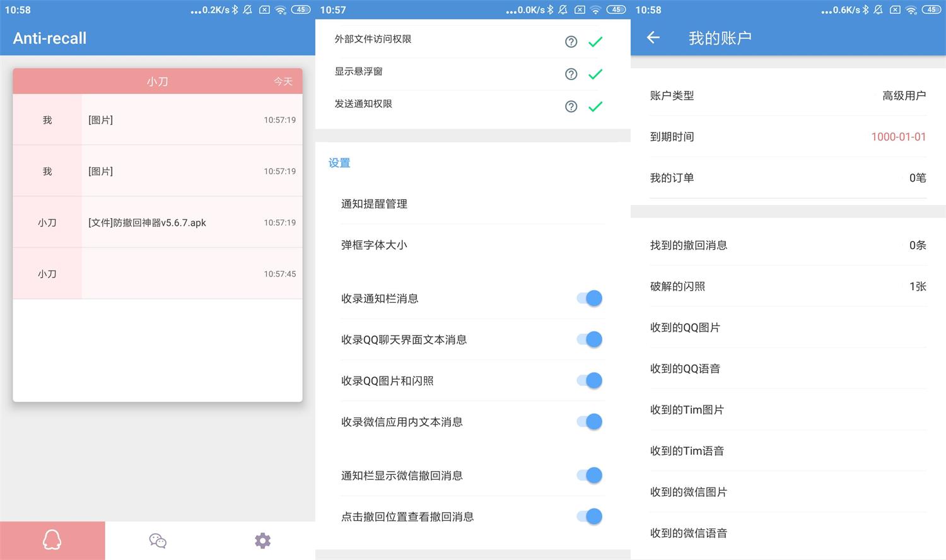Click help icon beside 显示悬浮窗
Image resolution: width=946 pixels, height=560 pixels.
pos(571,74)
